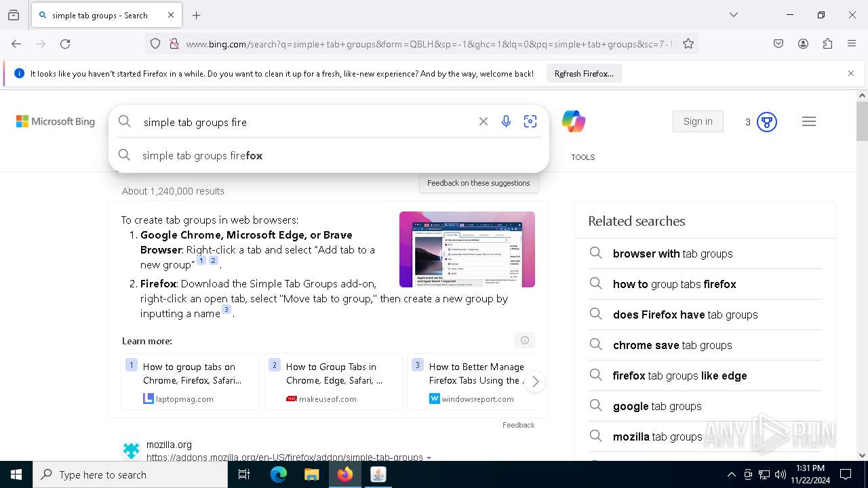Image resolution: width=868 pixels, height=488 pixels.
Task: Open the Copilot icon
Action: (x=574, y=121)
